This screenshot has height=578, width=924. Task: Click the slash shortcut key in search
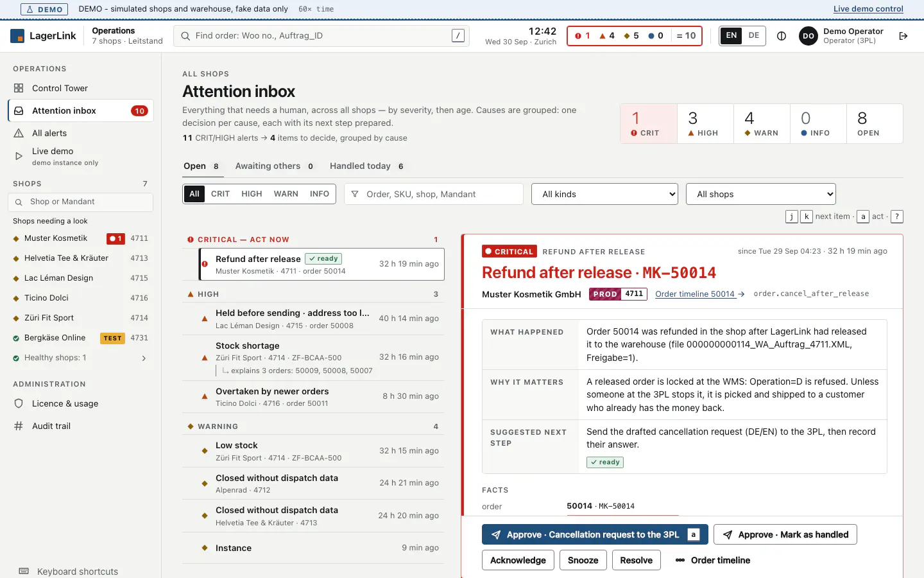tap(458, 36)
